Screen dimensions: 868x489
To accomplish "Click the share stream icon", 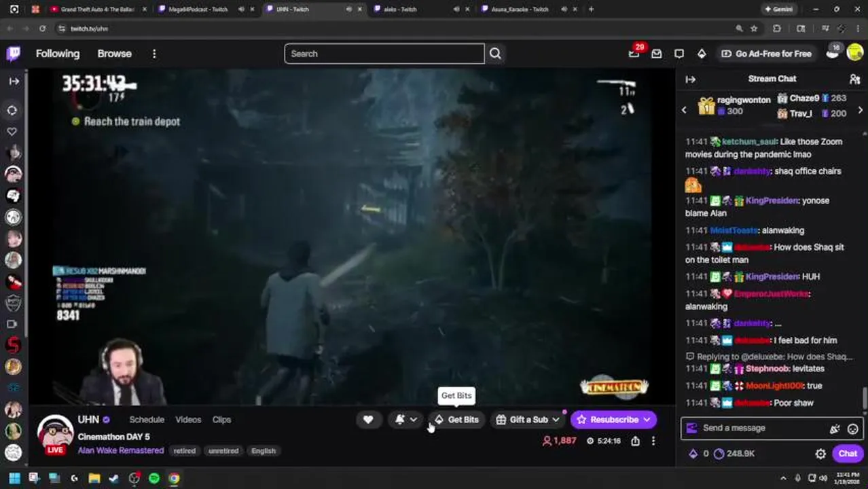I will [x=635, y=441].
